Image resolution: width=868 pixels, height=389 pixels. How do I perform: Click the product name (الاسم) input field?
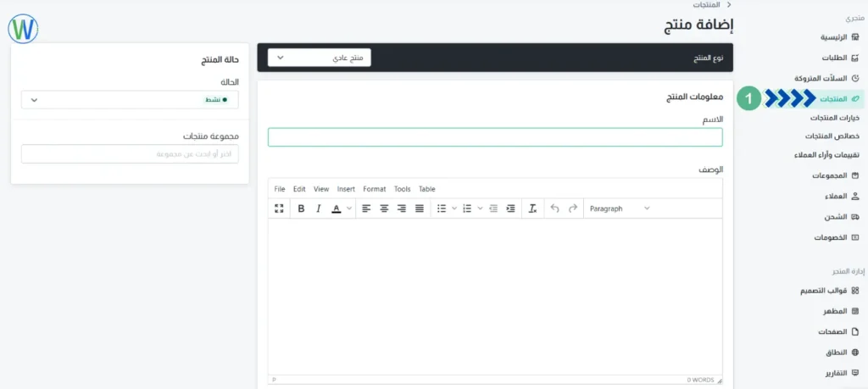click(x=495, y=137)
